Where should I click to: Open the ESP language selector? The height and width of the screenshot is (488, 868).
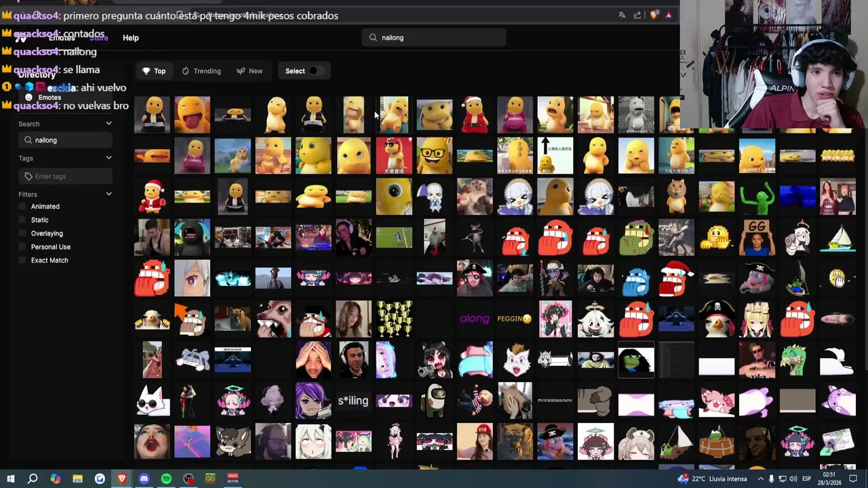(x=806, y=479)
